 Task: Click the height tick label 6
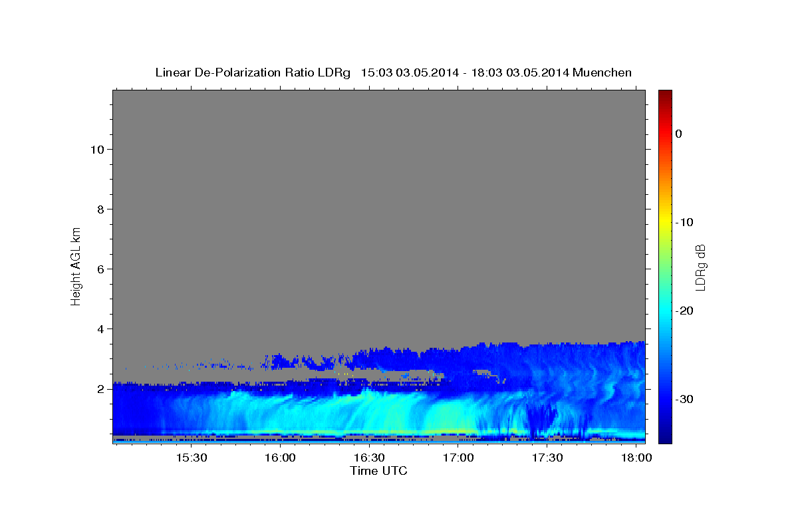click(x=100, y=269)
